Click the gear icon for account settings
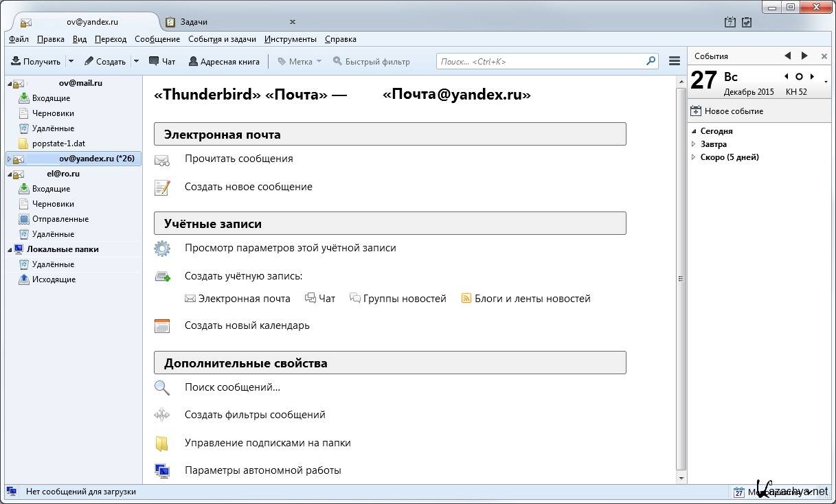This screenshot has height=504, width=836. click(x=162, y=248)
